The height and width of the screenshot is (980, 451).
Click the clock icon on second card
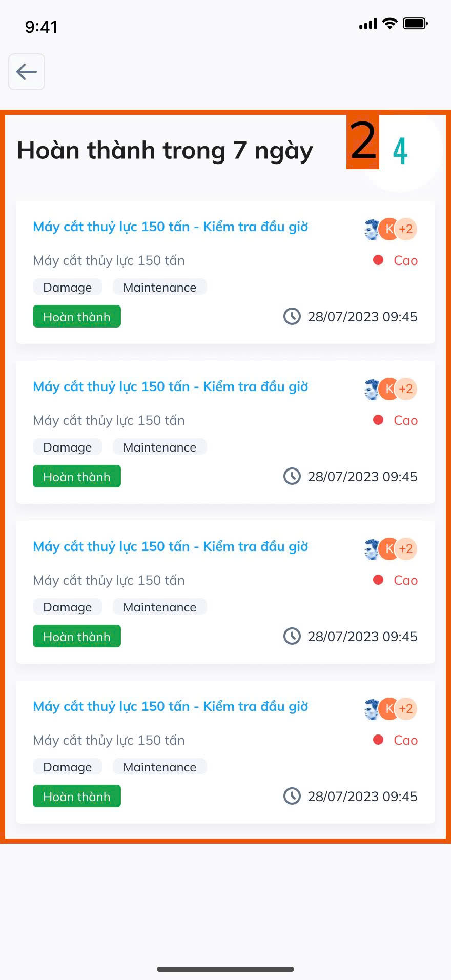coord(292,476)
